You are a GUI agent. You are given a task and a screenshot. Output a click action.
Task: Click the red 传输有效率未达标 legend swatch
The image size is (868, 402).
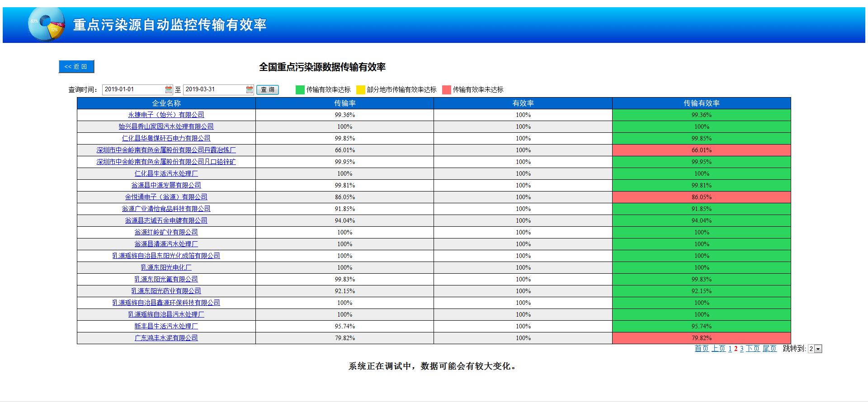[x=447, y=89]
